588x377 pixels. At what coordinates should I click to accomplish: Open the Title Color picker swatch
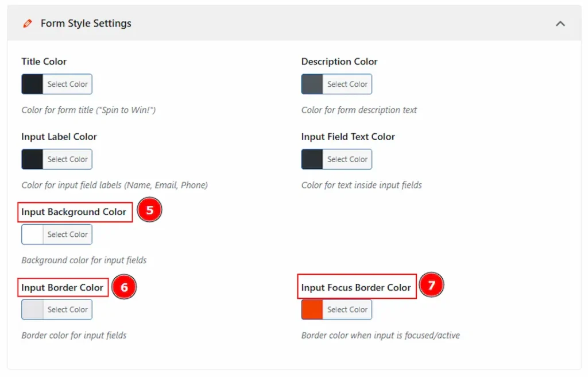32,84
